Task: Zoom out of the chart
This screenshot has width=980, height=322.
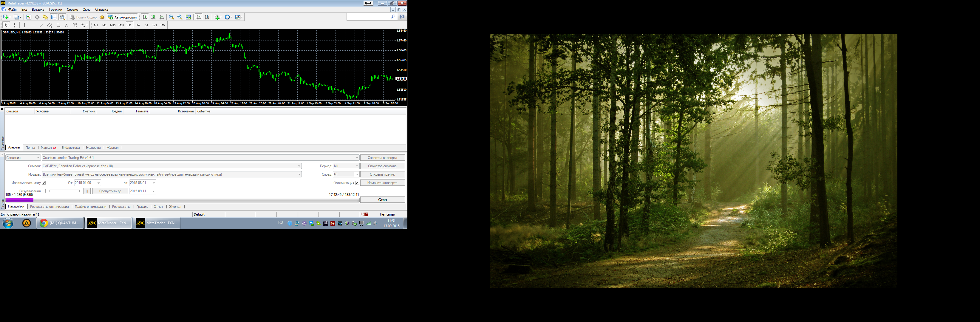Action: [x=180, y=17]
